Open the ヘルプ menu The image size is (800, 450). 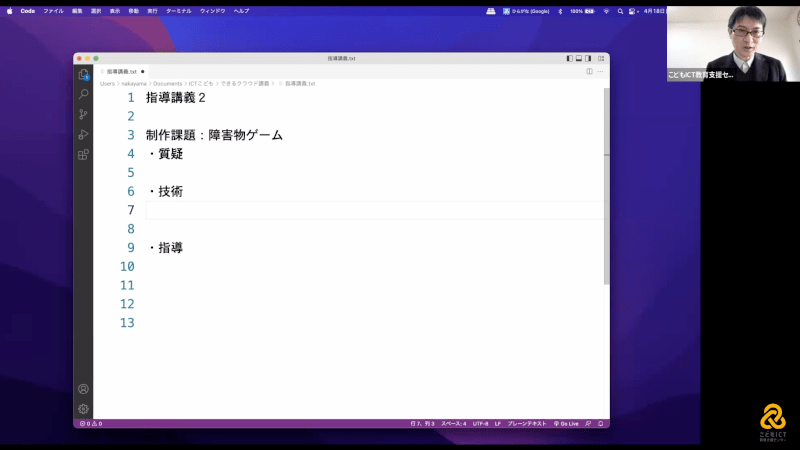pyautogui.click(x=241, y=11)
